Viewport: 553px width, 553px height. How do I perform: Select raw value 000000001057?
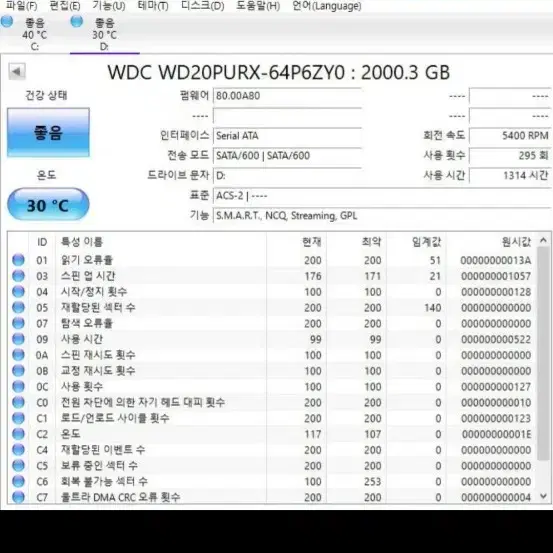click(x=496, y=276)
